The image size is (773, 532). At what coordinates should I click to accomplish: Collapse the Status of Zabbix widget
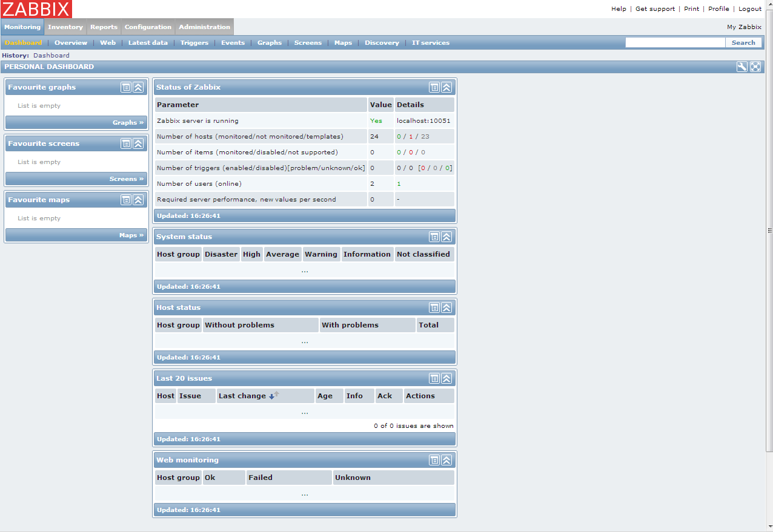(446, 87)
